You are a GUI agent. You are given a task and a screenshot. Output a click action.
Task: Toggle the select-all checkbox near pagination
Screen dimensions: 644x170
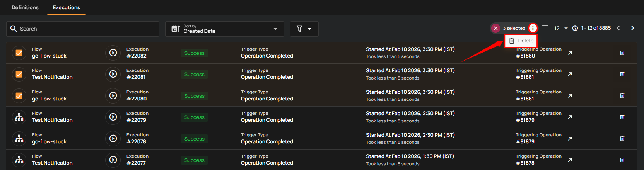tap(545, 28)
